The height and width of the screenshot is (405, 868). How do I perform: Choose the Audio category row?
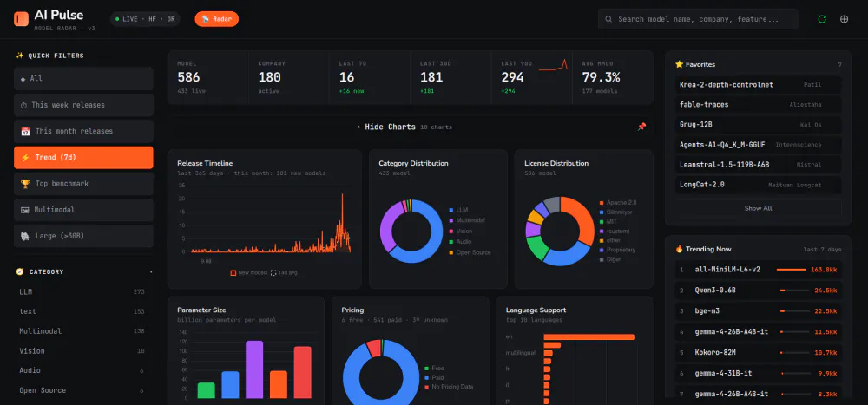pos(82,370)
